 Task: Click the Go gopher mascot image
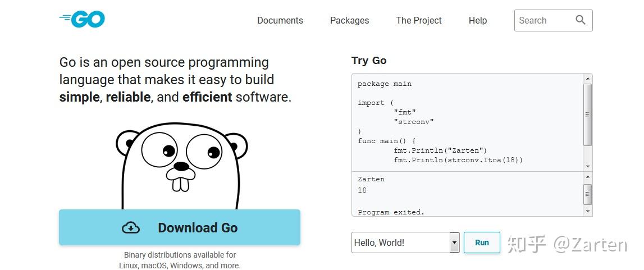181,166
